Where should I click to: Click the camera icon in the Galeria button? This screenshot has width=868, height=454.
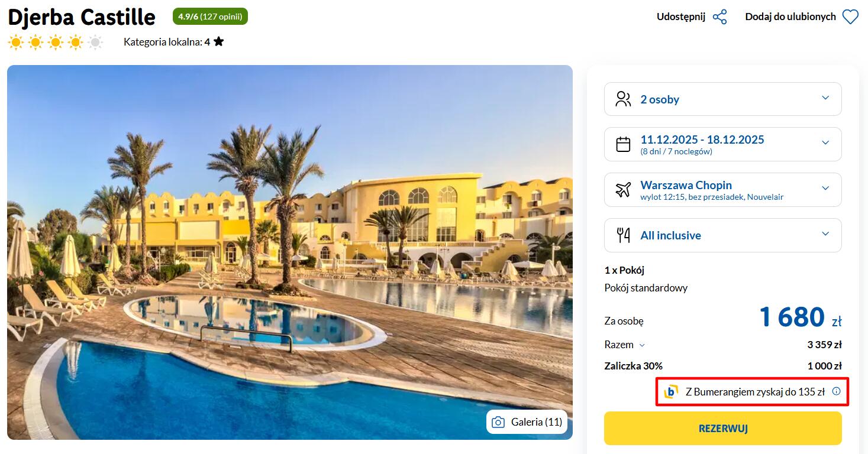point(498,422)
